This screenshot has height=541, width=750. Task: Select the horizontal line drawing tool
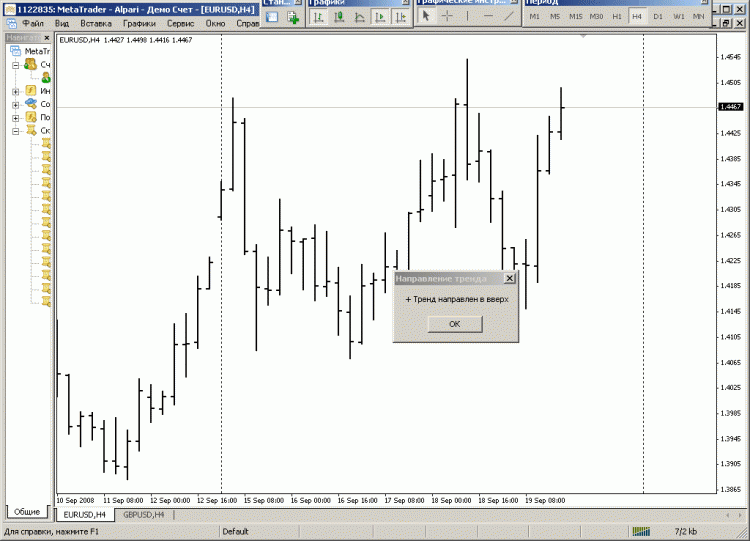tap(488, 16)
